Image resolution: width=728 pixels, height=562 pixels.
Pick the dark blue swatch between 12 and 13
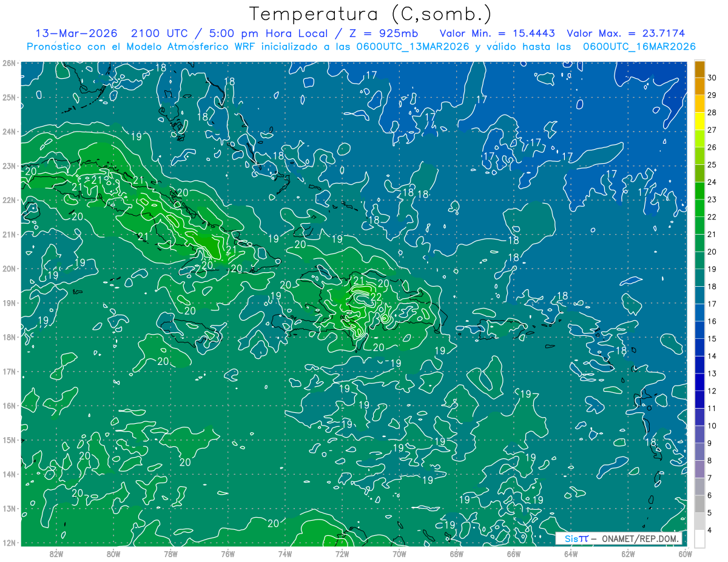click(x=699, y=383)
